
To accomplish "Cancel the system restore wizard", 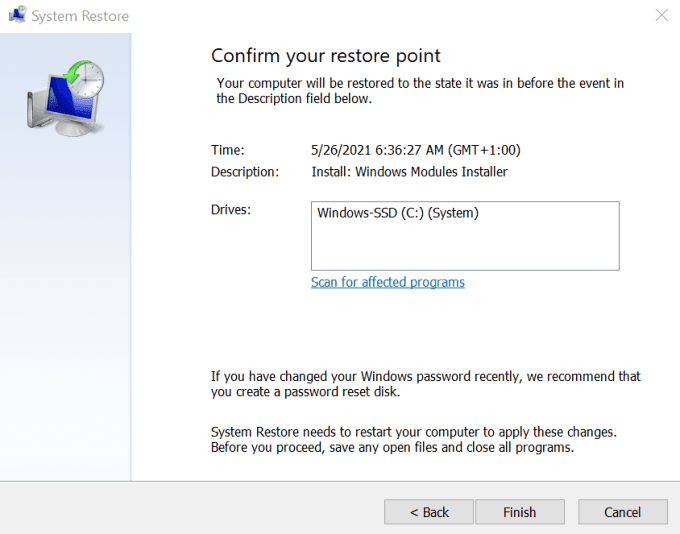I will [x=622, y=512].
